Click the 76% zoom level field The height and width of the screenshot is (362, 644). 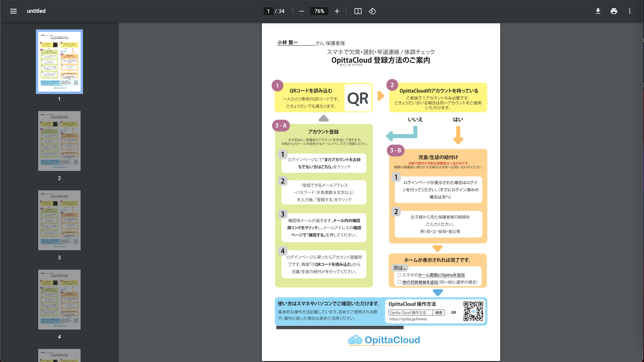click(x=319, y=11)
